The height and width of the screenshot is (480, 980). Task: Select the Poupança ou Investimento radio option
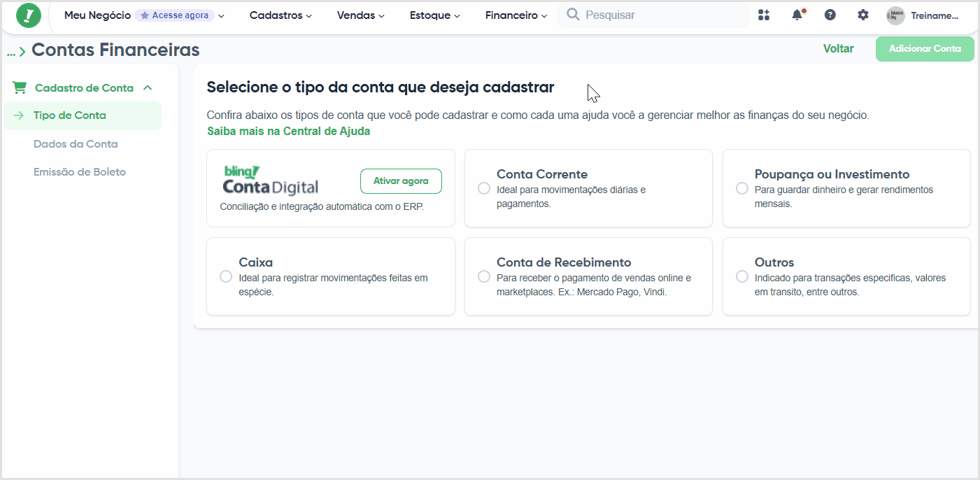742,188
